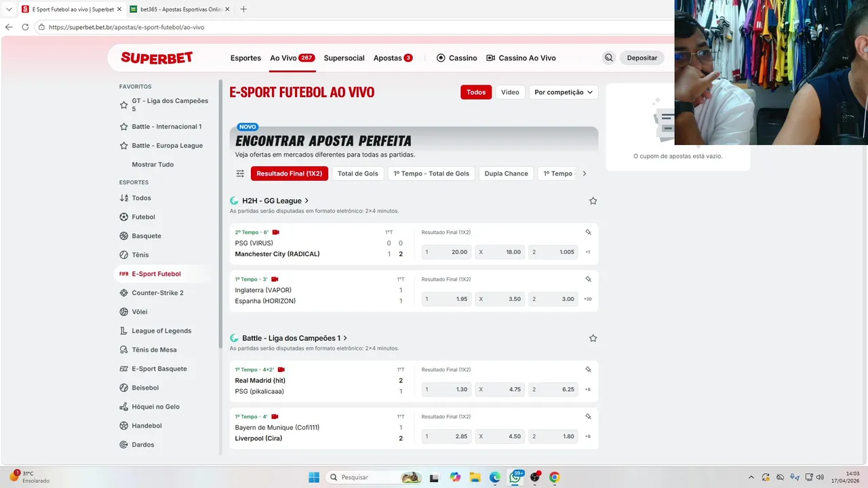Select Tênis in sports sidebar

(140, 255)
